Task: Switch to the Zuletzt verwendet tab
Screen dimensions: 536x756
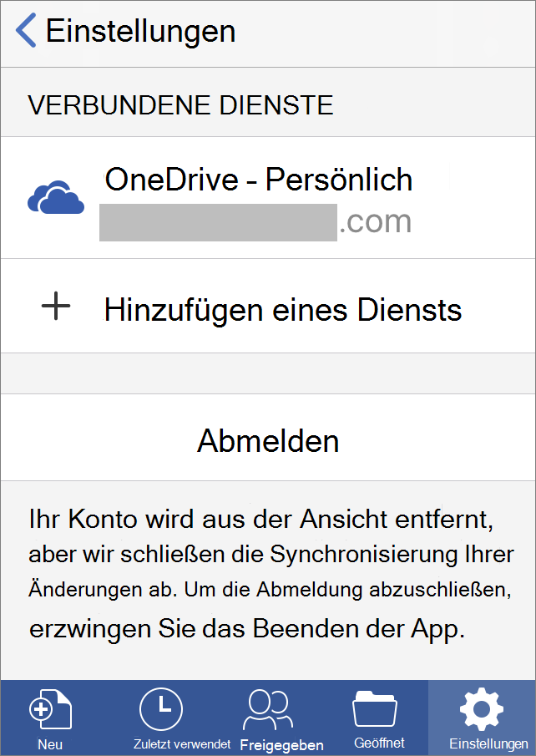Action: coord(182,718)
